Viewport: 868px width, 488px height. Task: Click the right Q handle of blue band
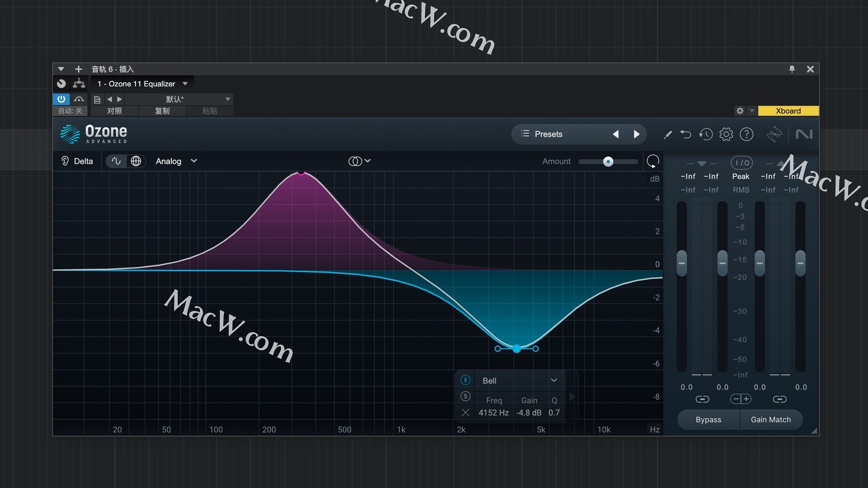point(536,348)
